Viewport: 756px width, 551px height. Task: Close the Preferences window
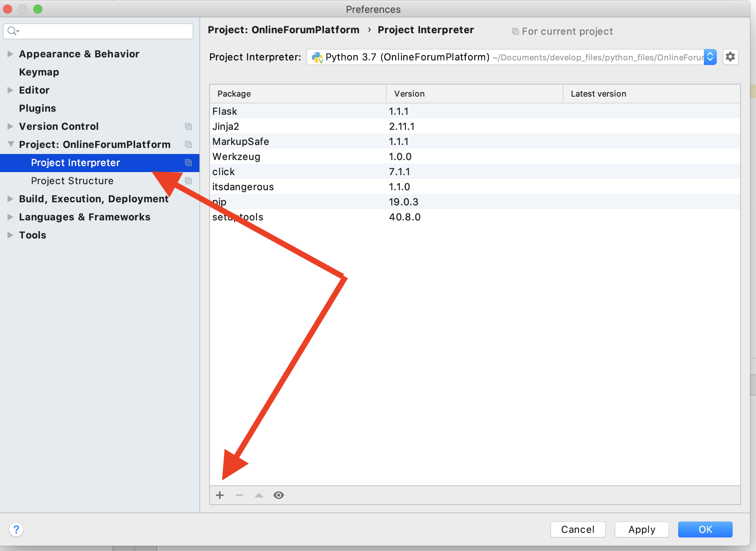8,9
